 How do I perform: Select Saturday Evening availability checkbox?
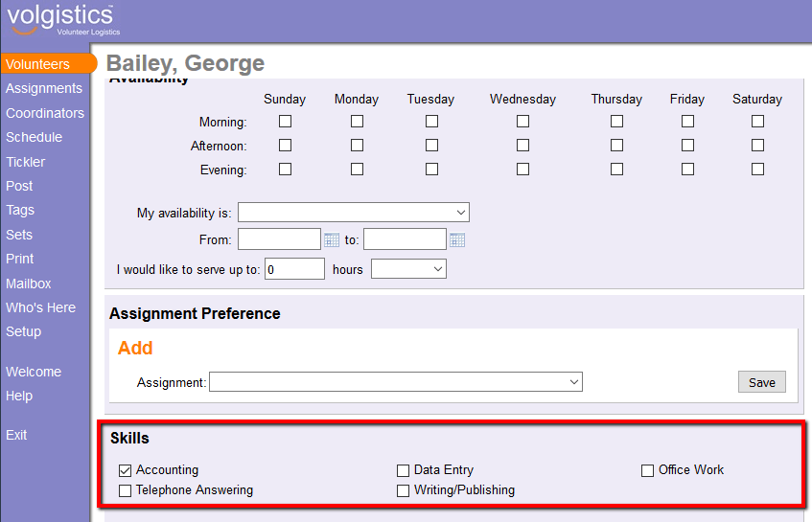(x=757, y=170)
